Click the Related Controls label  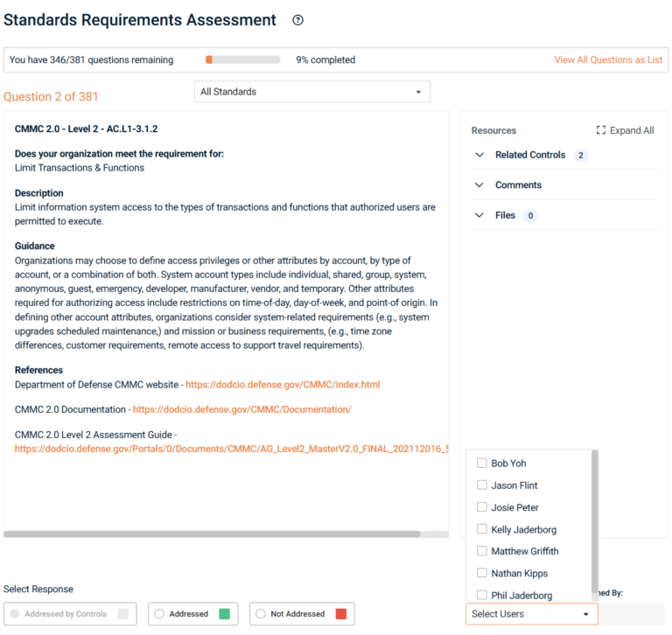[x=530, y=155]
